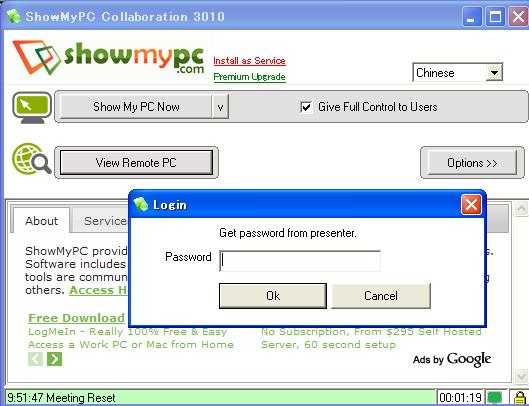This screenshot has height=406, width=529.
Task: Minimize the ShowMyPC window
Action: (x=471, y=16)
